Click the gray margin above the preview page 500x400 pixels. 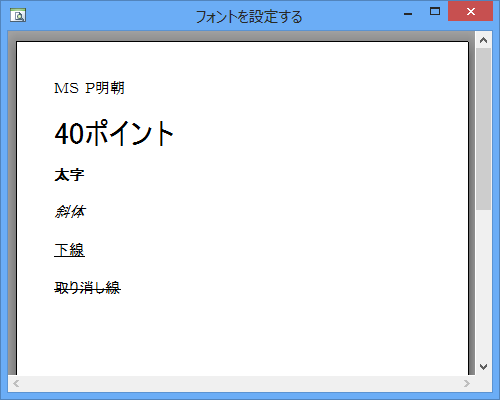coord(242,36)
